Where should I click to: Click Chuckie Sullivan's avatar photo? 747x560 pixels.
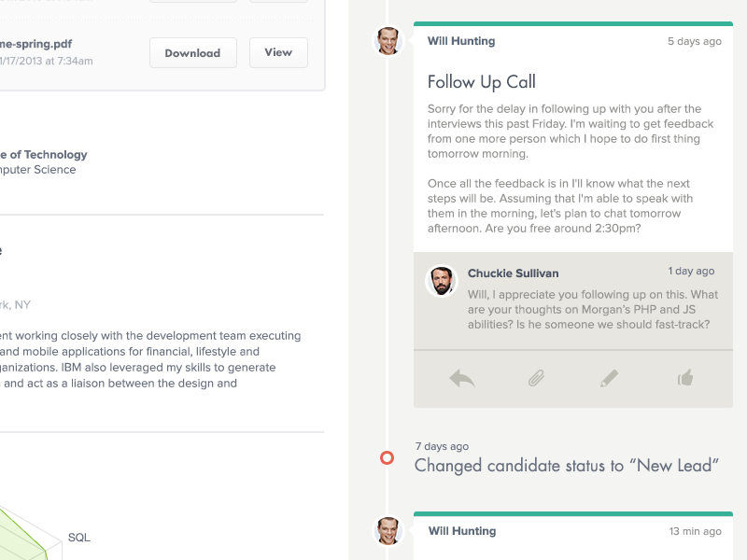[441, 281]
